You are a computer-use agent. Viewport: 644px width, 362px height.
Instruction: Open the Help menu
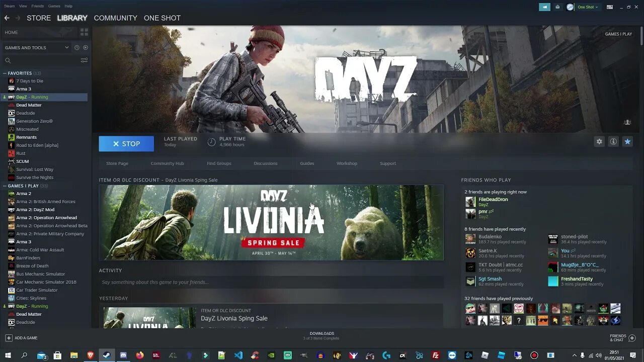(x=68, y=6)
